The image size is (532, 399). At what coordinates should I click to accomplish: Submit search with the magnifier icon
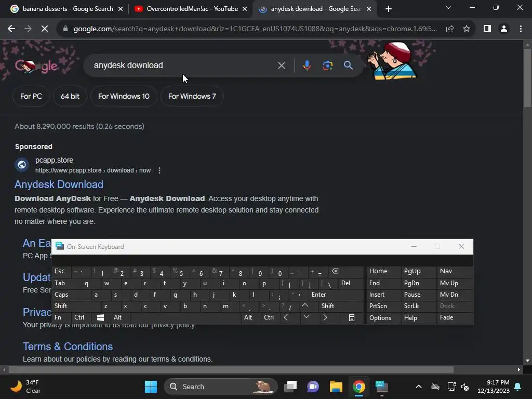[348, 65]
